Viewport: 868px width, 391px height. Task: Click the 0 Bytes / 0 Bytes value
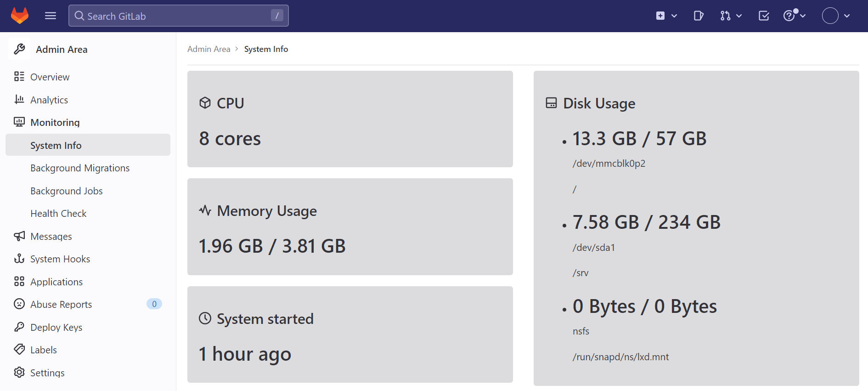point(645,306)
